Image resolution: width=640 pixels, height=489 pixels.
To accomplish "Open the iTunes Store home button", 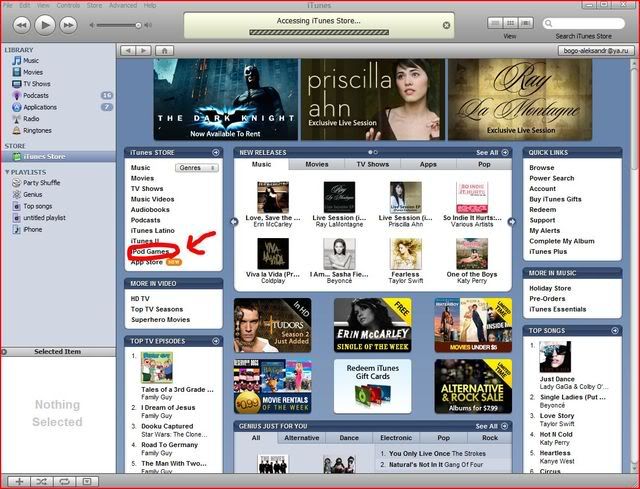I will pyautogui.click(x=164, y=51).
